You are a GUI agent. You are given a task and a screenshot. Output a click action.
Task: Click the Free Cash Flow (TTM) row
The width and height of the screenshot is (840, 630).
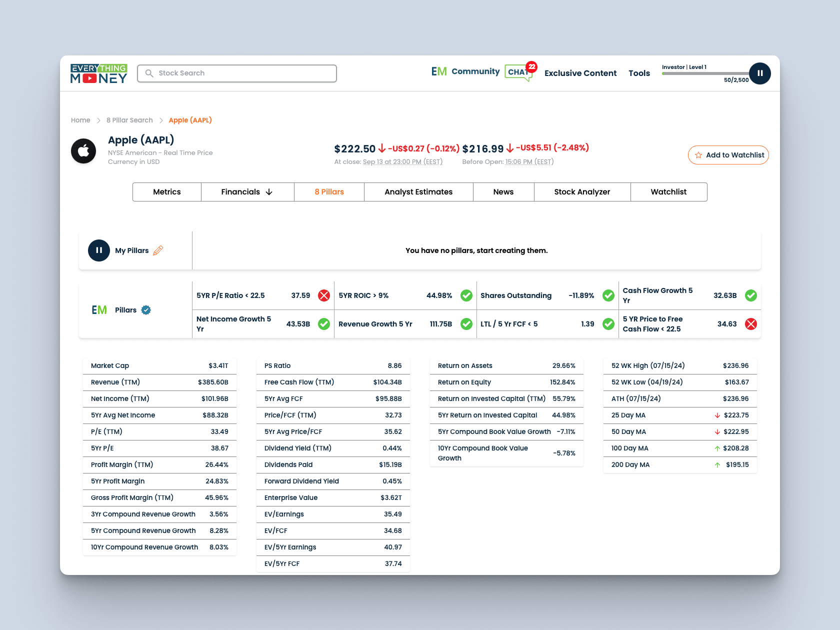tap(333, 382)
